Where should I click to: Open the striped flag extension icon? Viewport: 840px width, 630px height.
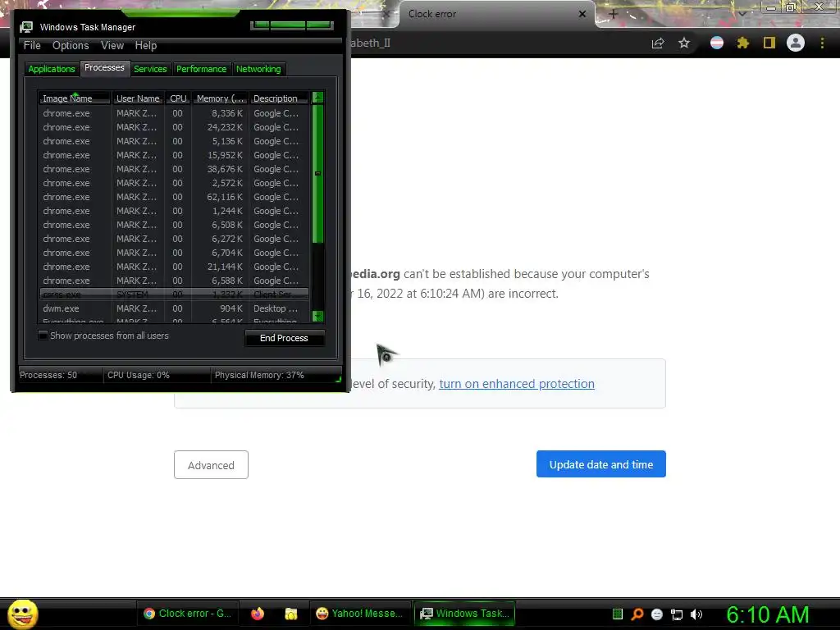[x=717, y=43]
